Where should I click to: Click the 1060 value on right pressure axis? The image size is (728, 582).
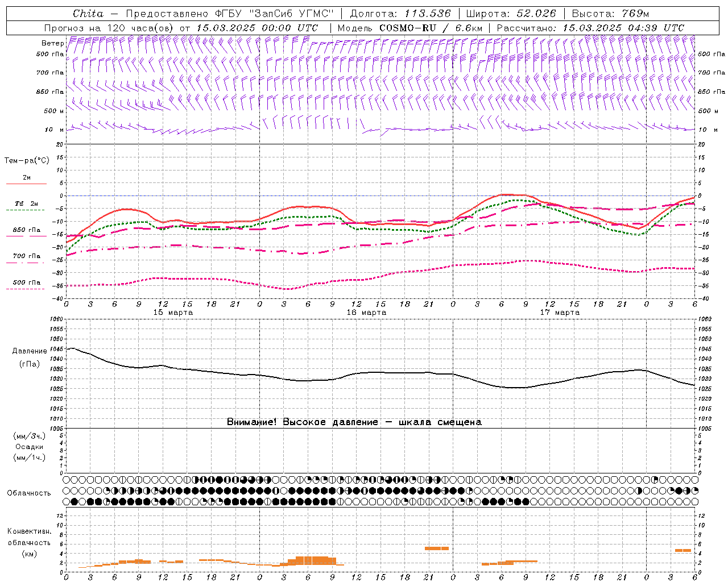[704, 319]
